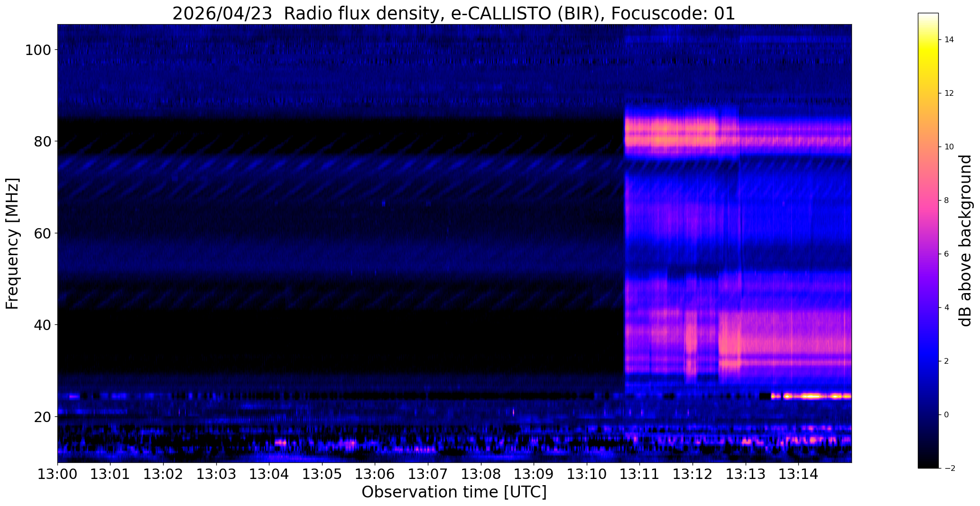Click the colorbar tick label 6
The width and height of the screenshot is (980, 506).
pyautogui.click(x=947, y=254)
